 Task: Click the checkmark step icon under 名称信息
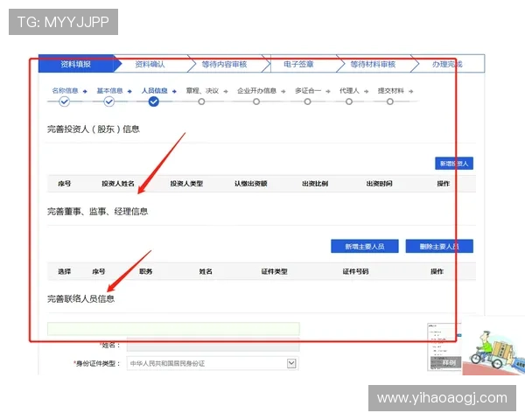[64, 101]
